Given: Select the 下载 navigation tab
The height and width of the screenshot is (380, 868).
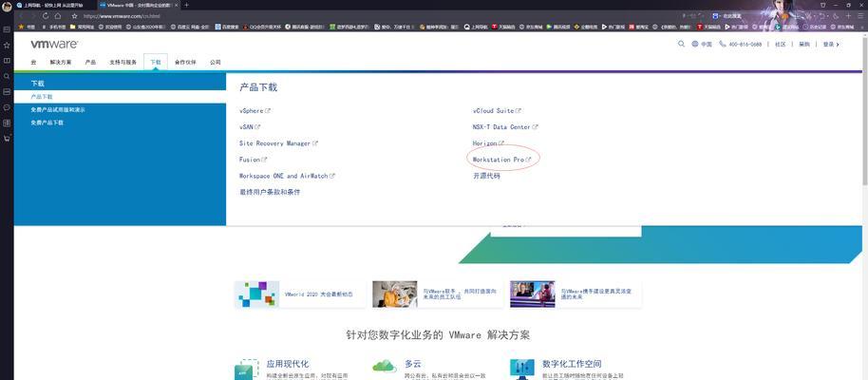Looking at the screenshot, I should coord(155,62).
